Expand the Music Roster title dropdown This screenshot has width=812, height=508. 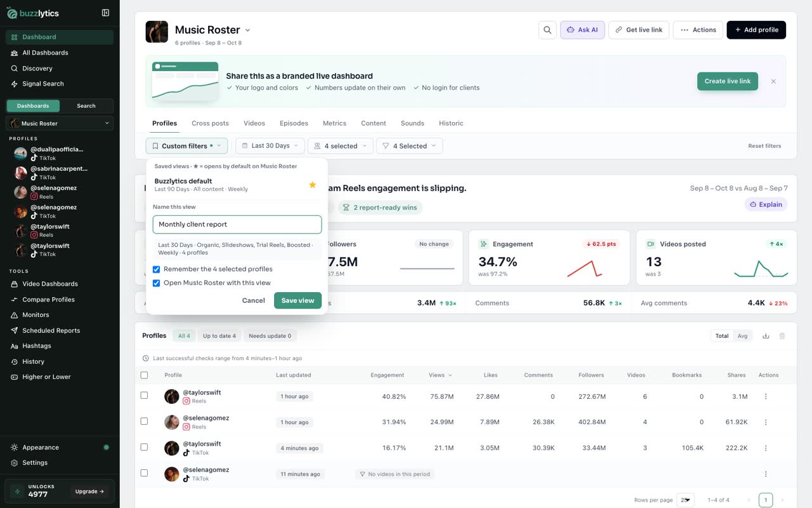pyautogui.click(x=247, y=30)
